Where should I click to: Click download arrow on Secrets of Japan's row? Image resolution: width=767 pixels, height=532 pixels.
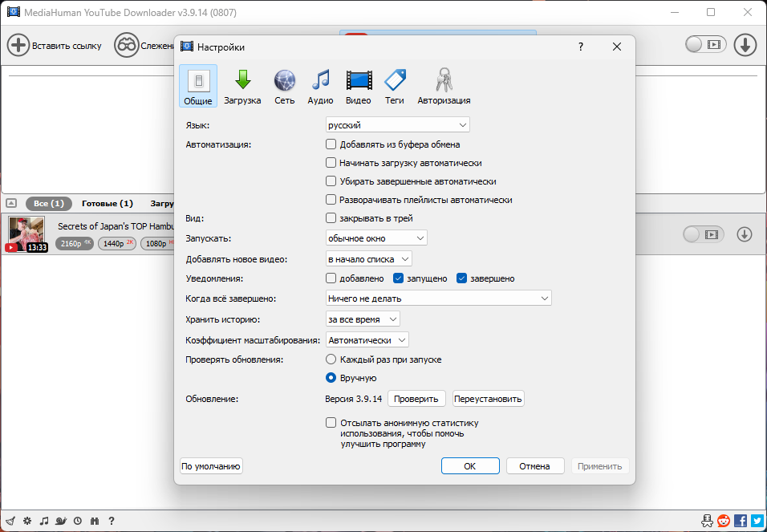pos(745,234)
